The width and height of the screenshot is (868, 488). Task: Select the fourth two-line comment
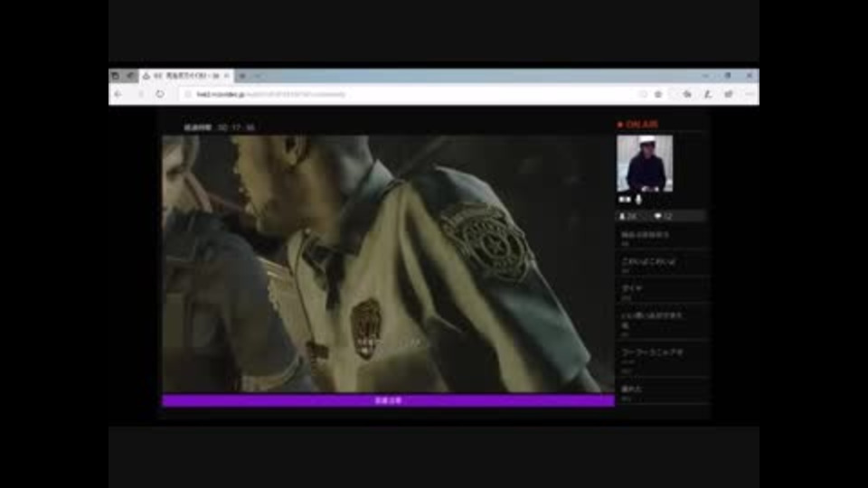pos(662,324)
